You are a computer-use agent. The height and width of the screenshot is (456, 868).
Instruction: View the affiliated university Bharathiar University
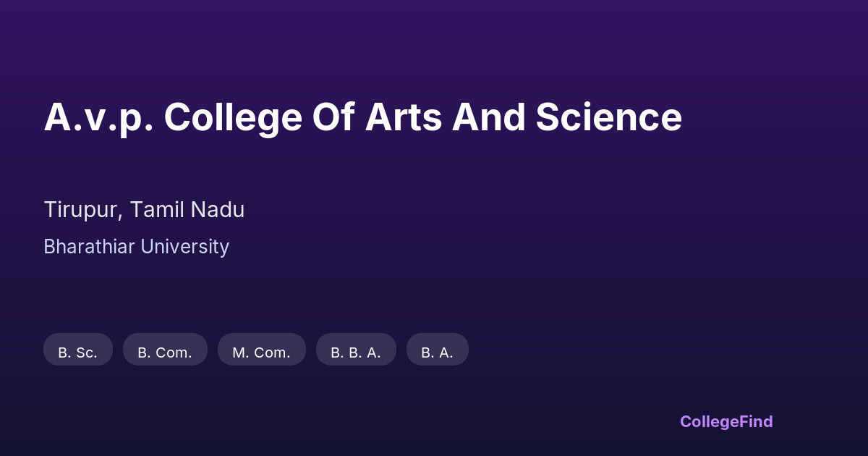click(x=136, y=247)
